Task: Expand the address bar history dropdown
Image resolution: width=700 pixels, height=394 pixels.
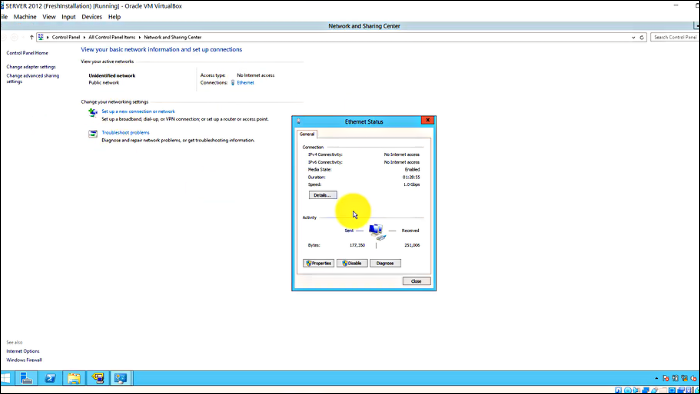Action: [633, 37]
